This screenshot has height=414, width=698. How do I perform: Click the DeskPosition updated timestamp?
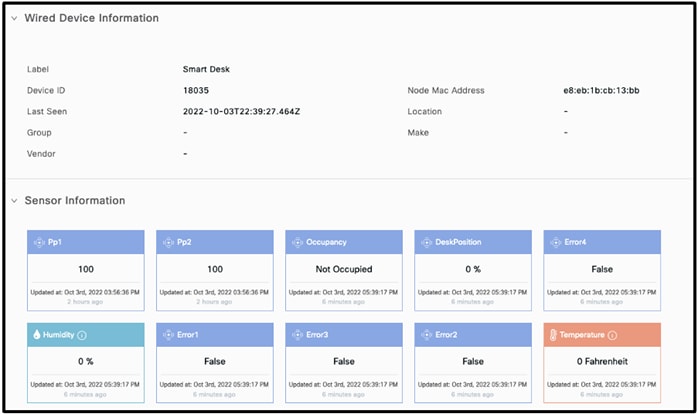[x=472, y=292]
